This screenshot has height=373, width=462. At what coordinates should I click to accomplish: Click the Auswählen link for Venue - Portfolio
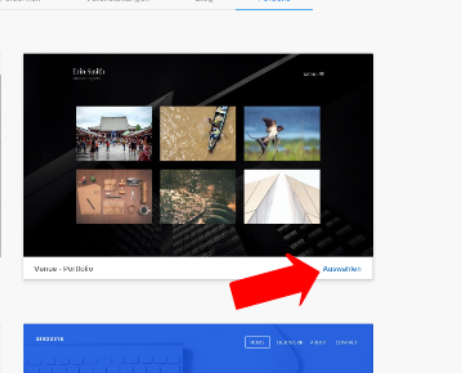tap(342, 269)
